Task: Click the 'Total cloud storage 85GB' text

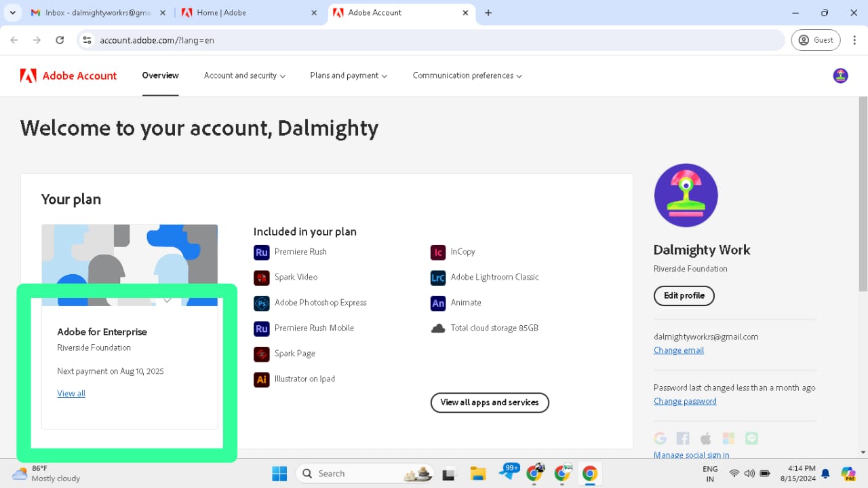Action: 494,329
